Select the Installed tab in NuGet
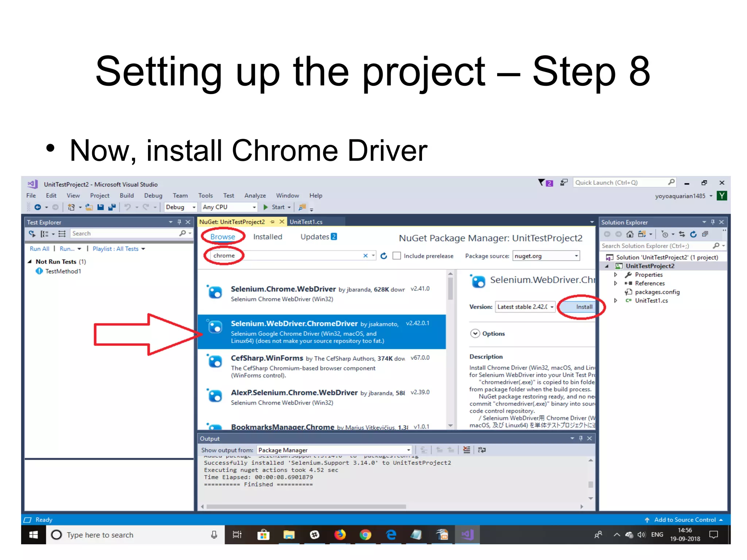This screenshot has height=560, width=747. click(x=268, y=237)
